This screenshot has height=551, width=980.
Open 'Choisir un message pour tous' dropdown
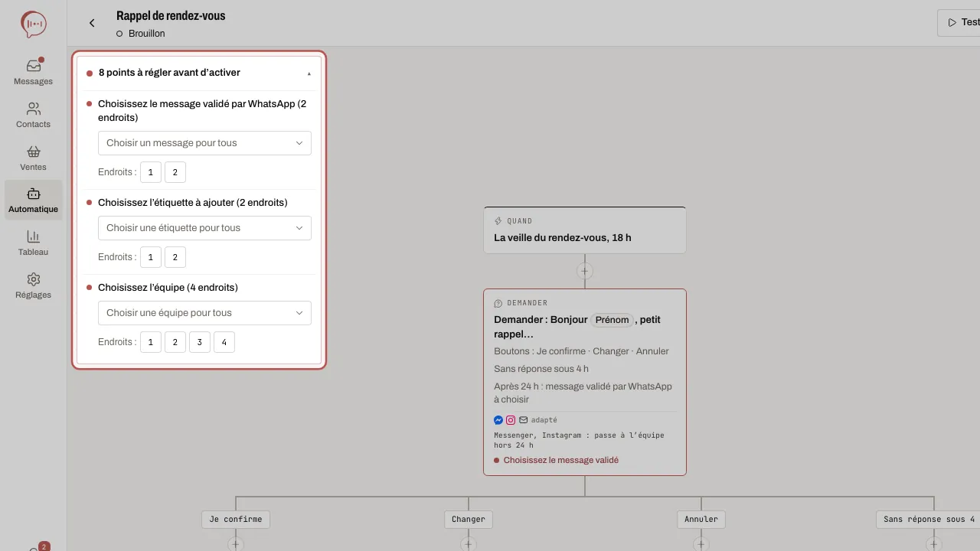204,143
